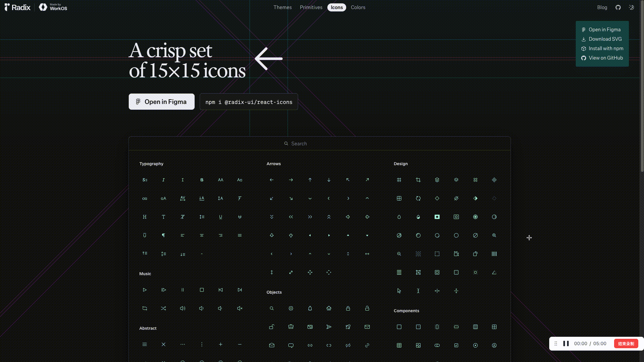The height and width of the screenshot is (362, 644).
Task: Click the Open in Figma button
Action: point(162,102)
